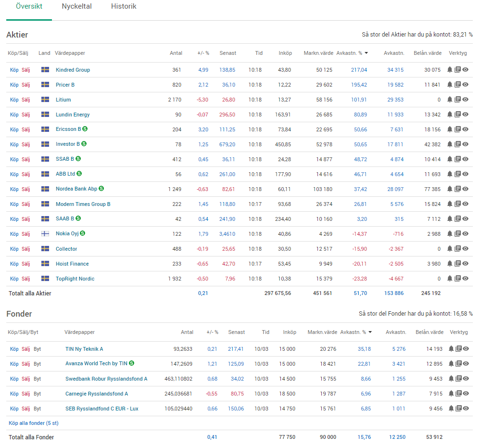Open the Modern Times Group B stock link
Viewport: 481px width, 448px height.
(x=83, y=204)
